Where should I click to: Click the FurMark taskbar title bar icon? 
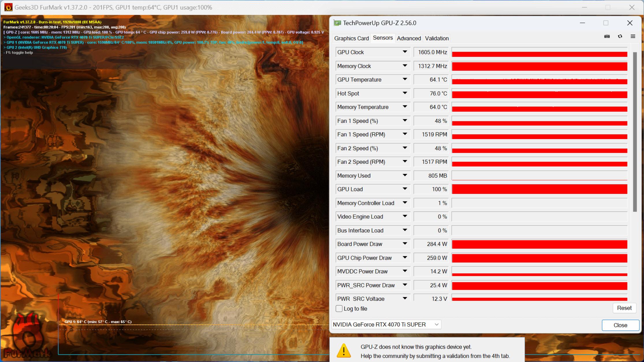pyautogui.click(x=7, y=7)
